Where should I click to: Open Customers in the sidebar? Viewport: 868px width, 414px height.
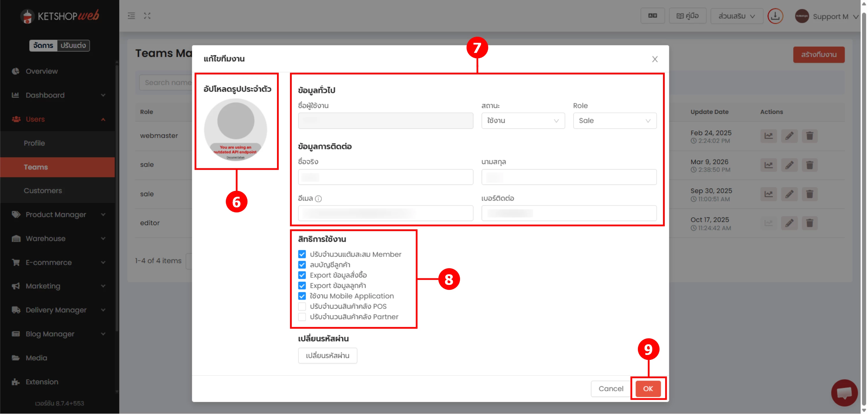click(43, 190)
